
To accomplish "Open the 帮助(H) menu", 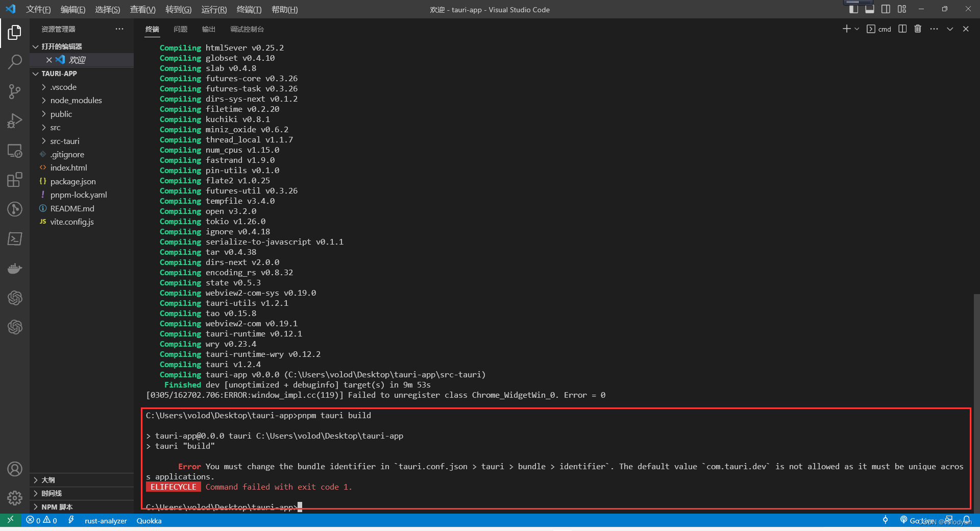I will coord(285,9).
